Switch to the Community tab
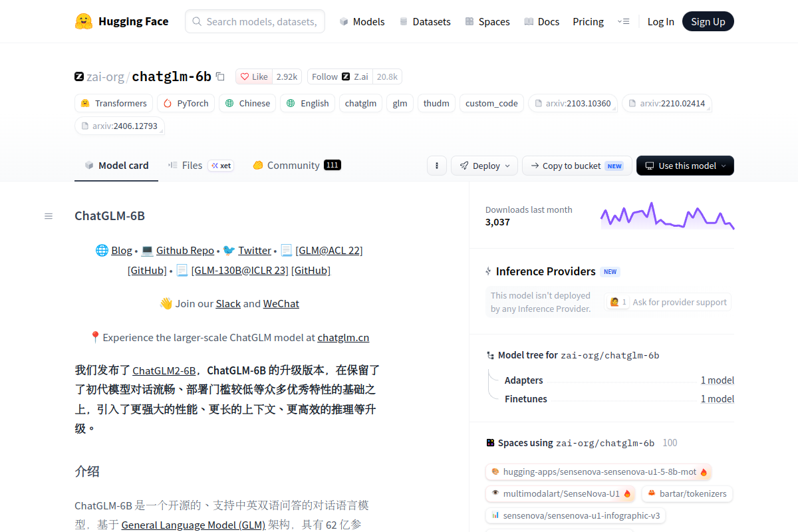The height and width of the screenshot is (532, 798). 297,166
